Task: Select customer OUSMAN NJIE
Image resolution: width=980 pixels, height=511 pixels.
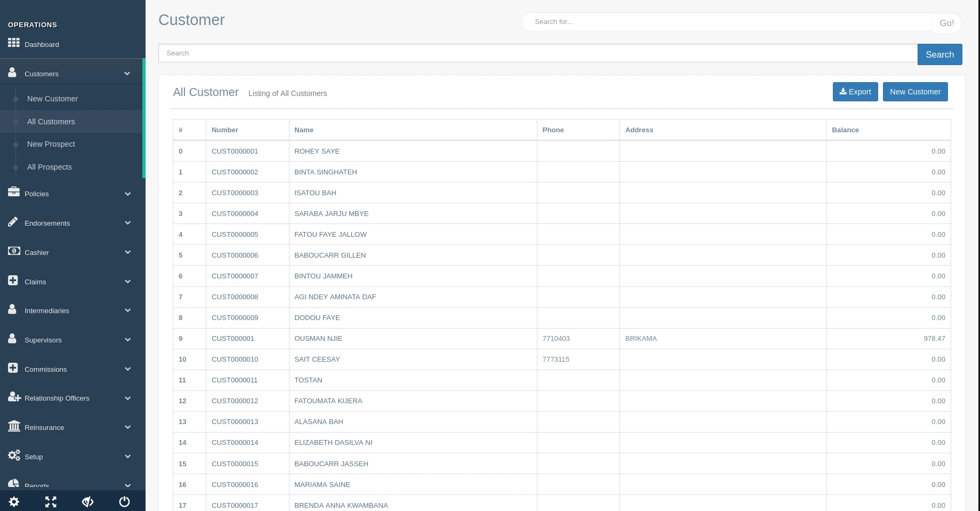Action: pos(318,338)
